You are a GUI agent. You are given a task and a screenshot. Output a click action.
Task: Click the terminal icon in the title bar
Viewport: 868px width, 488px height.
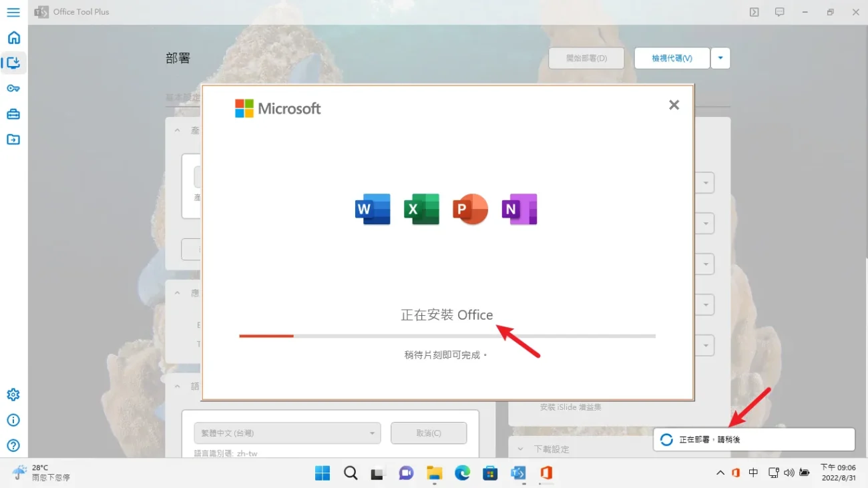coord(754,11)
